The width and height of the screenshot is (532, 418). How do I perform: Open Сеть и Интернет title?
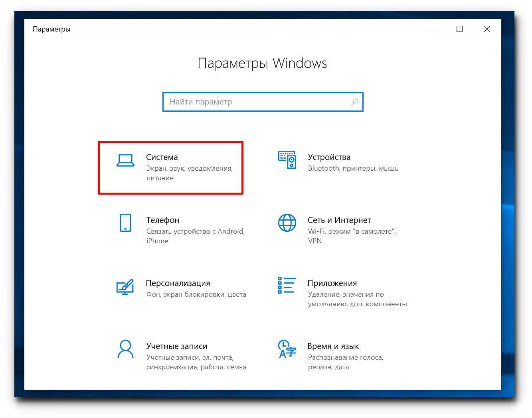339,220
